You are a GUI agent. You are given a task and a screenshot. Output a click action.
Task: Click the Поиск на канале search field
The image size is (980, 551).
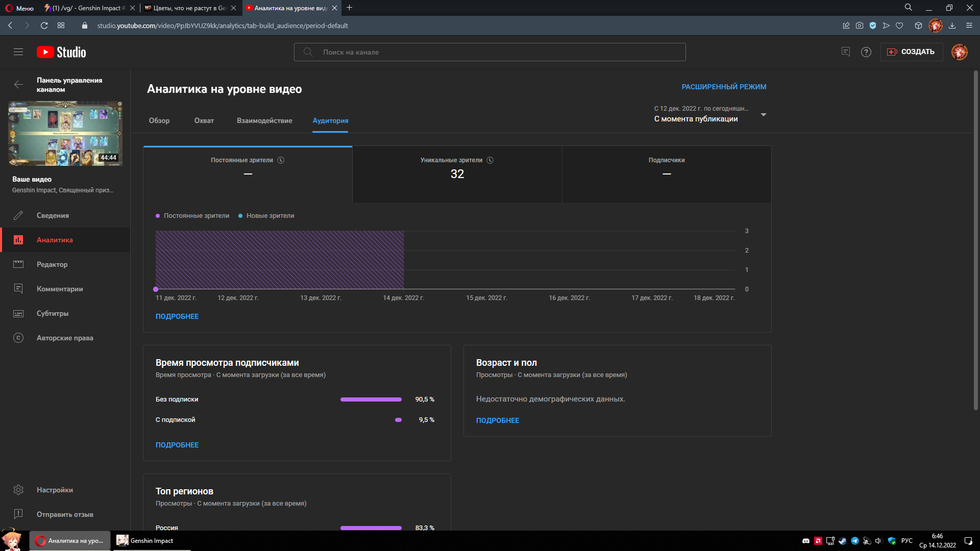[x=490, y=52]
